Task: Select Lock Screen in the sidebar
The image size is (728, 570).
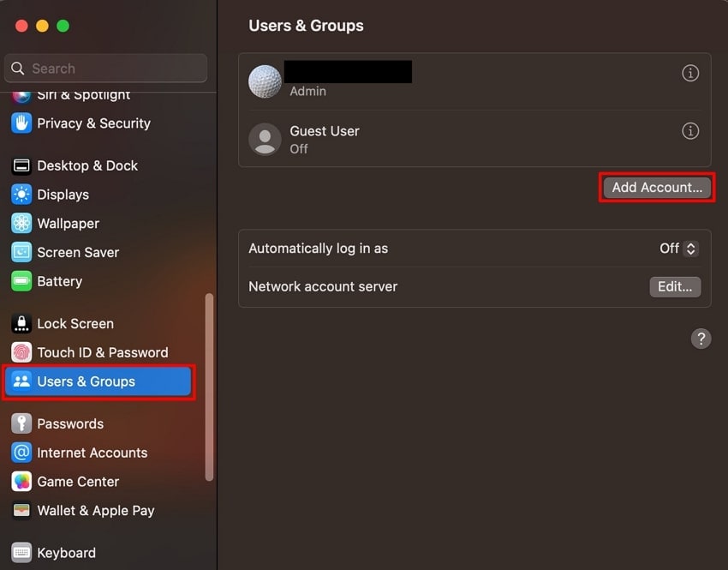Action: click(21, 323)
